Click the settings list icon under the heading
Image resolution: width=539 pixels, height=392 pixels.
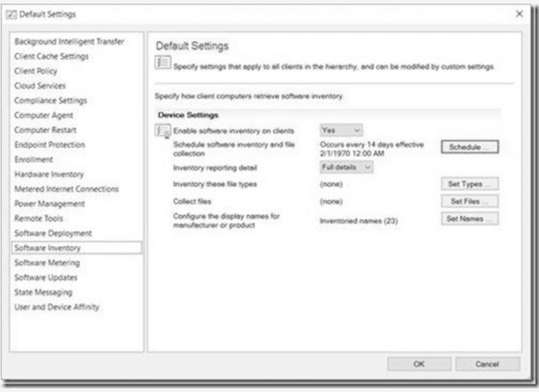click(x=163, y=63)
